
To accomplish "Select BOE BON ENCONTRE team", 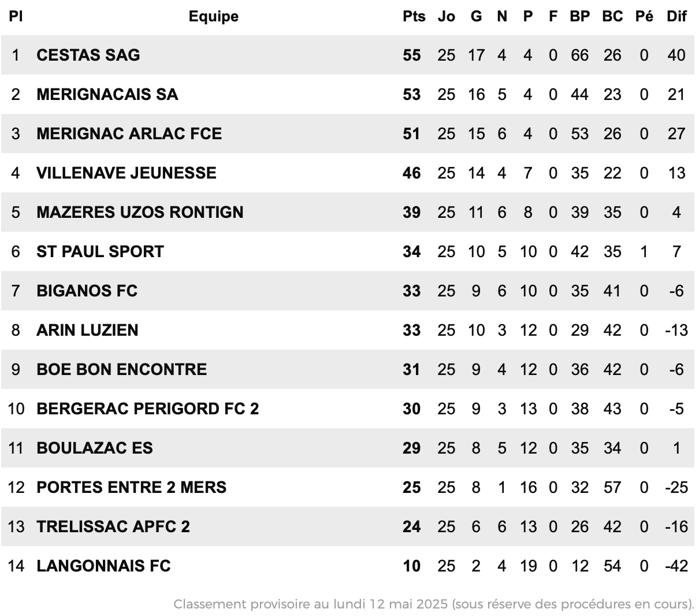I will click(121, 369).
